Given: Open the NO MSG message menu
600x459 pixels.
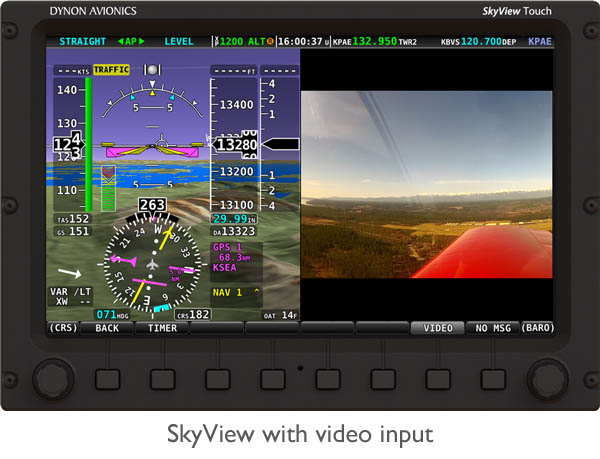Looking at the screenshot, I should (492, 327).
